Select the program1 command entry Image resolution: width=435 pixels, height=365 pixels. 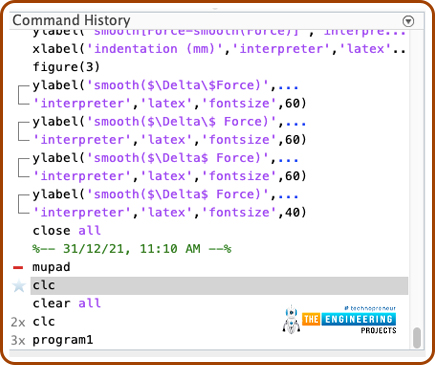coord(63,340)
